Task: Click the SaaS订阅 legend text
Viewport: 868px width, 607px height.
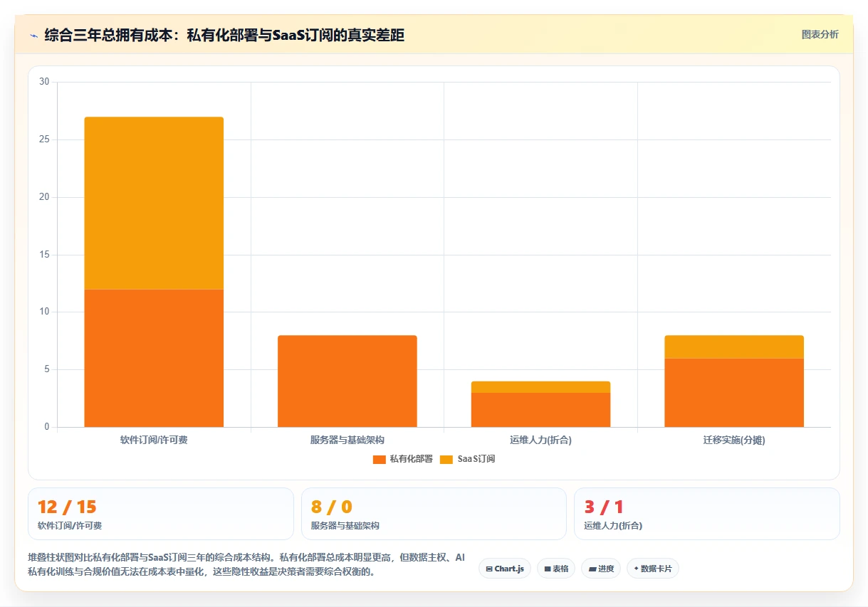Action: pyautogui.click(x=476, y=459)
